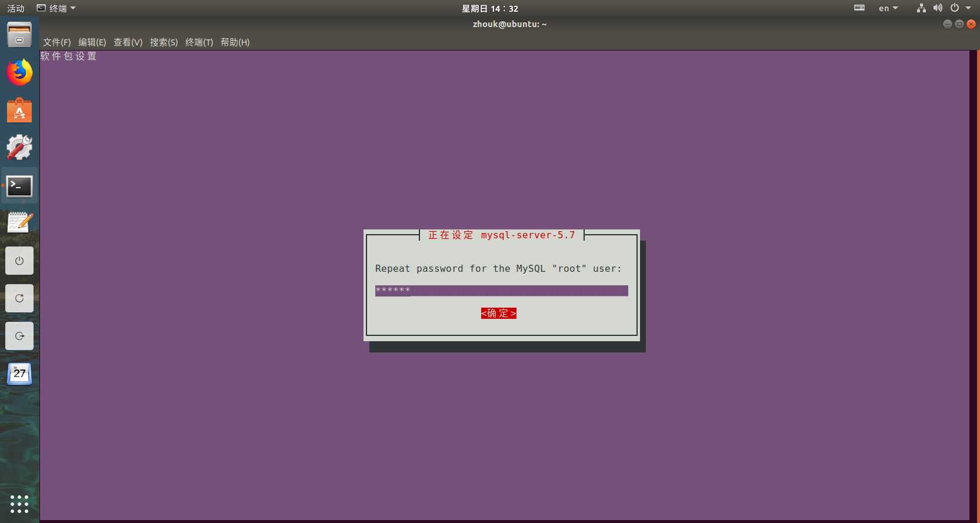Screen dimensions: 980x523
Task: Show applications grid icon
Action: [19, 504]
